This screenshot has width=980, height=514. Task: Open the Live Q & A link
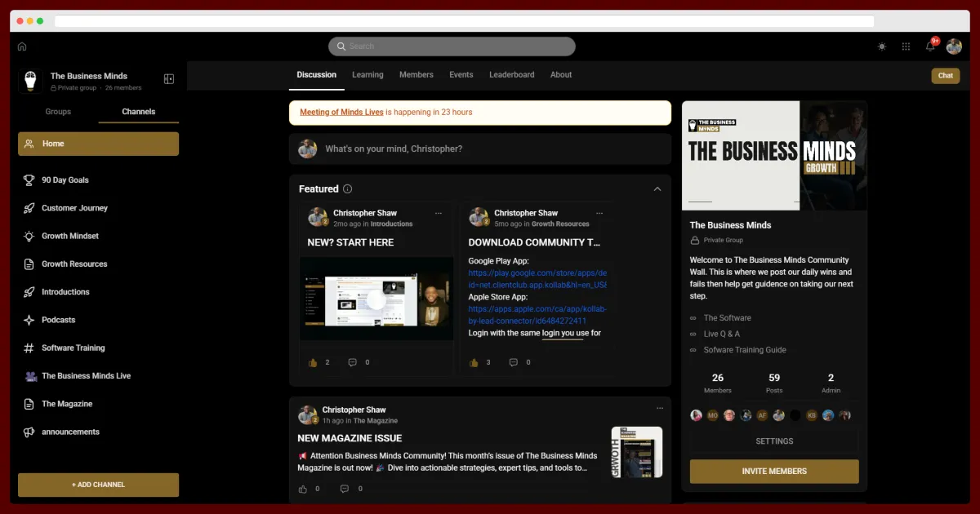click(722, 334)
